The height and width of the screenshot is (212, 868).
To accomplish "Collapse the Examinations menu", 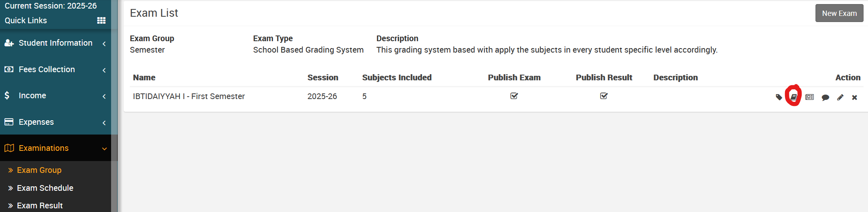I will pyautogui.click(x=104, y=149).
